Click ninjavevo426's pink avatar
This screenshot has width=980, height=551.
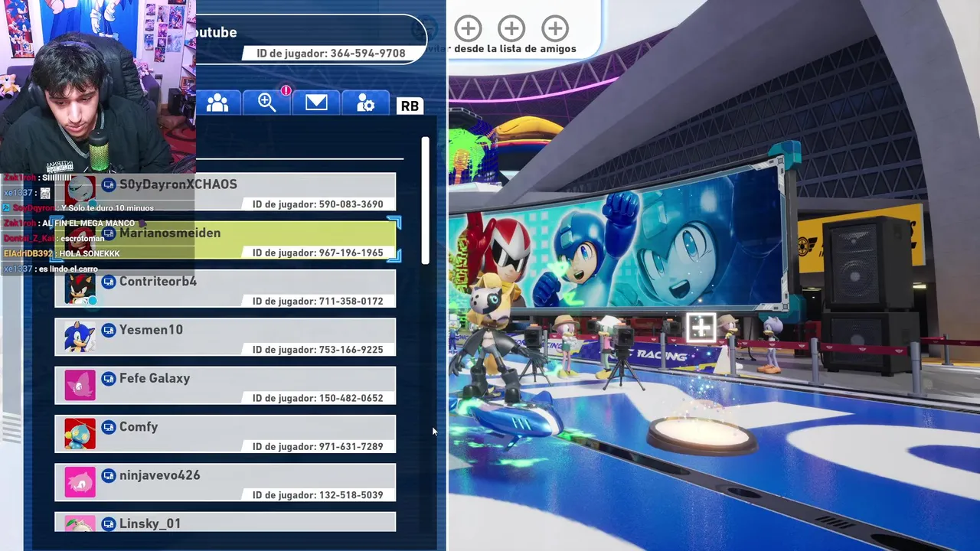click(x=80, y=483)
